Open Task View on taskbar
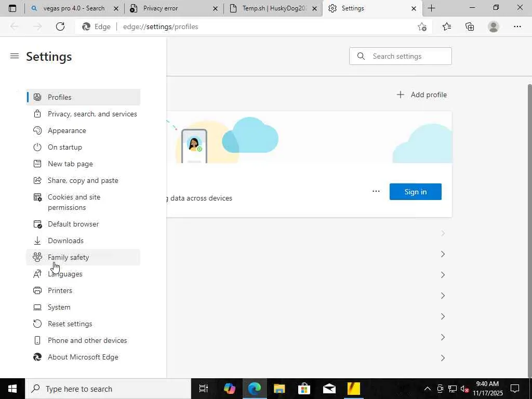The image size is (532, 399). [x=203, y=389]
